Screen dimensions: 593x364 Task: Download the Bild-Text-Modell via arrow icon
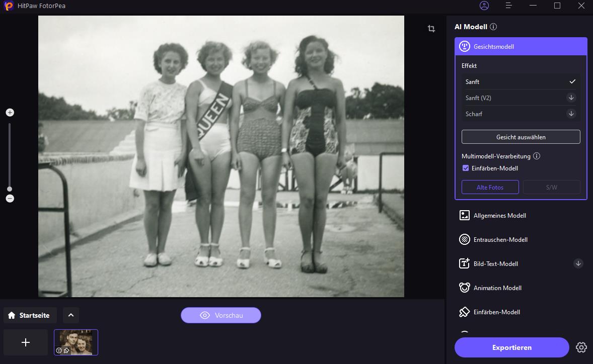point(578,263)
